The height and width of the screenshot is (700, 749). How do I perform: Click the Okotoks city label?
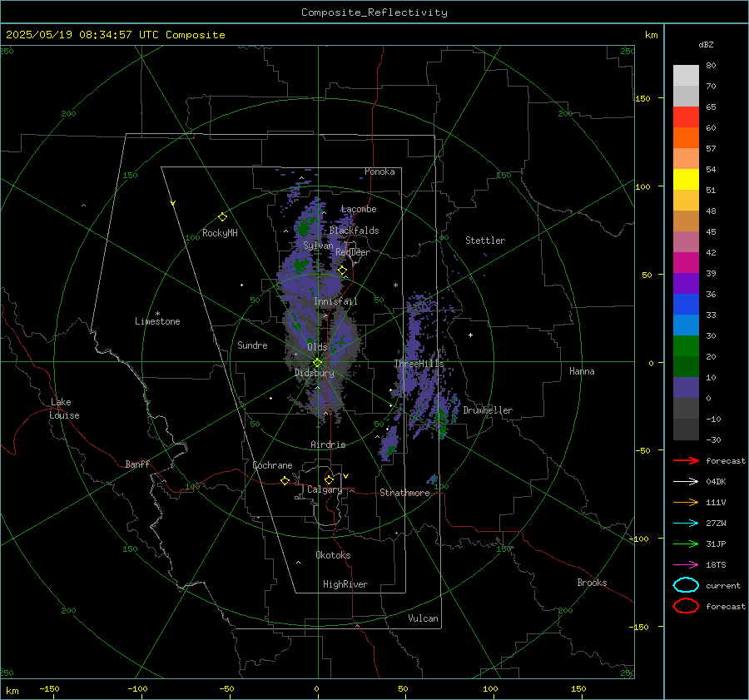pos(333,555)
